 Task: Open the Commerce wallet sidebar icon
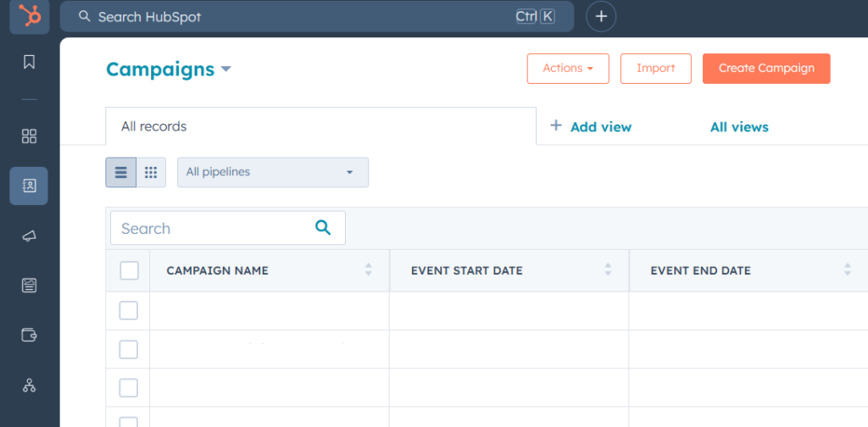tap(29, 335)
